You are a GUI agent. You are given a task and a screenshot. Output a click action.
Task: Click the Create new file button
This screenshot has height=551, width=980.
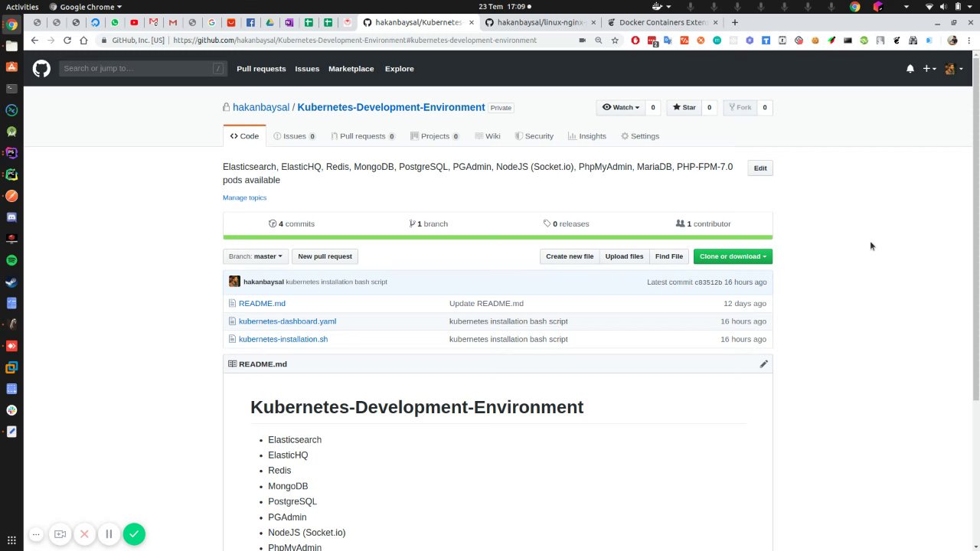point(570,256)
